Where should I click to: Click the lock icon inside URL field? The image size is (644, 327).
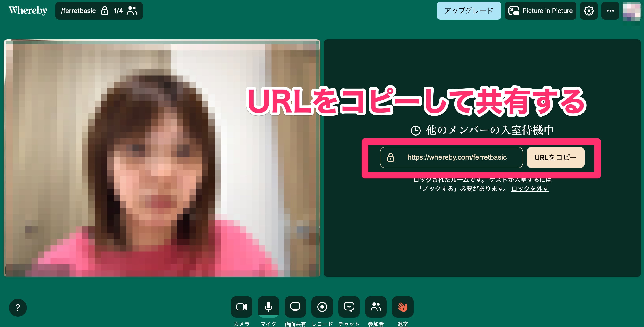[390, 157]
